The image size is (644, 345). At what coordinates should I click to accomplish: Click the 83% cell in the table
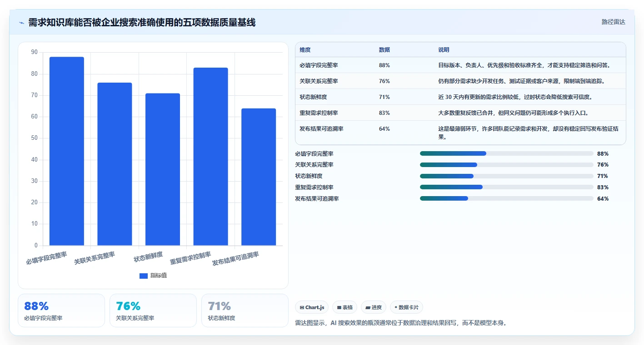click(384, 113)
